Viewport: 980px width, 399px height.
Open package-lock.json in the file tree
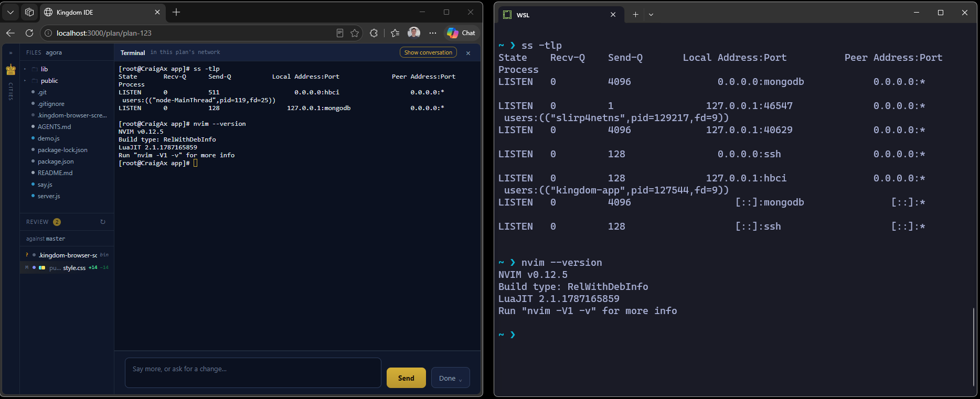coord(62,150)
